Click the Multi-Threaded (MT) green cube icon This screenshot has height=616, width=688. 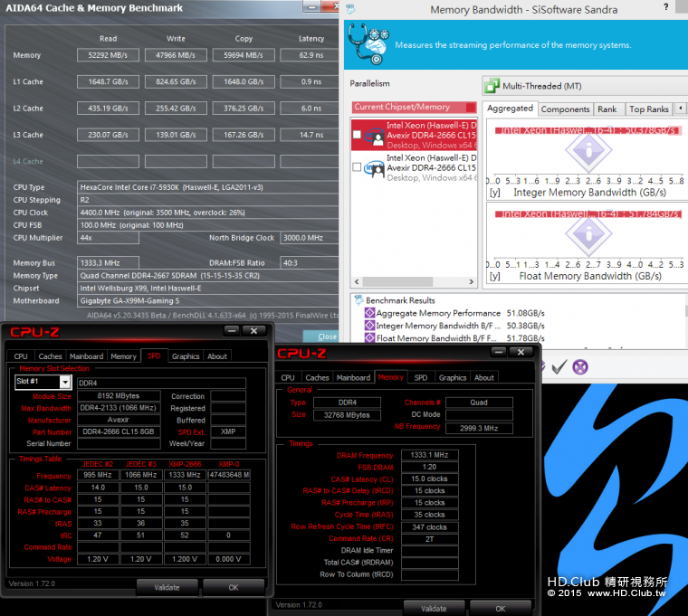(492, 86)
